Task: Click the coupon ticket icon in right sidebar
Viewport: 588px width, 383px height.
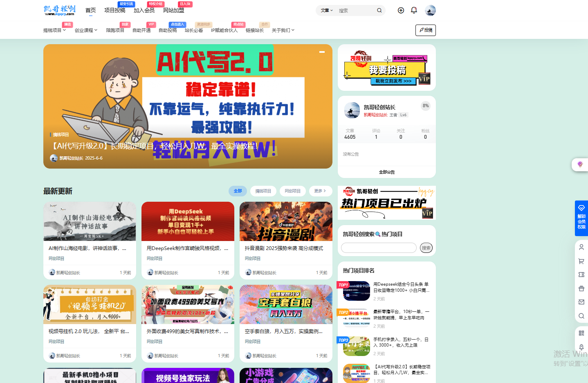Action: (x=581, y=275)
